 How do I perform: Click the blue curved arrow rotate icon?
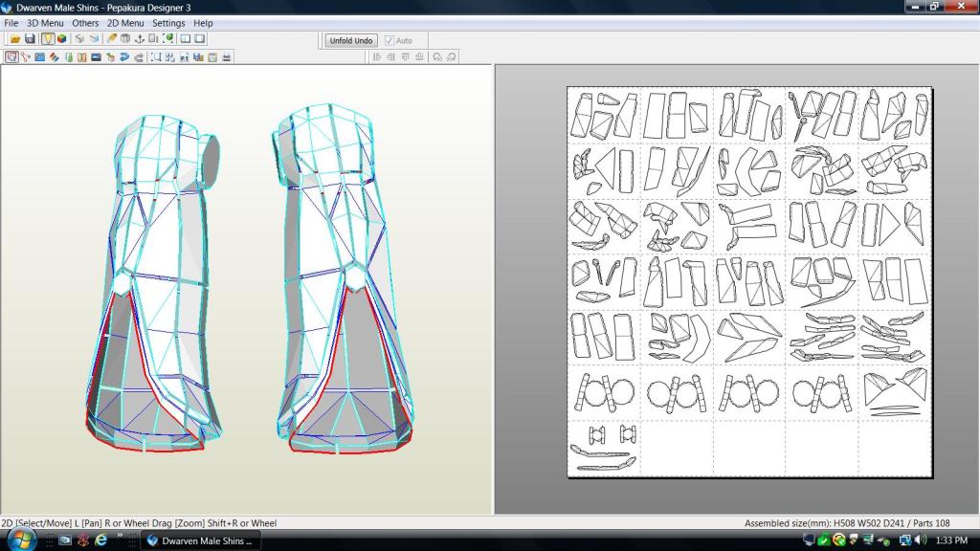point(124,56)
